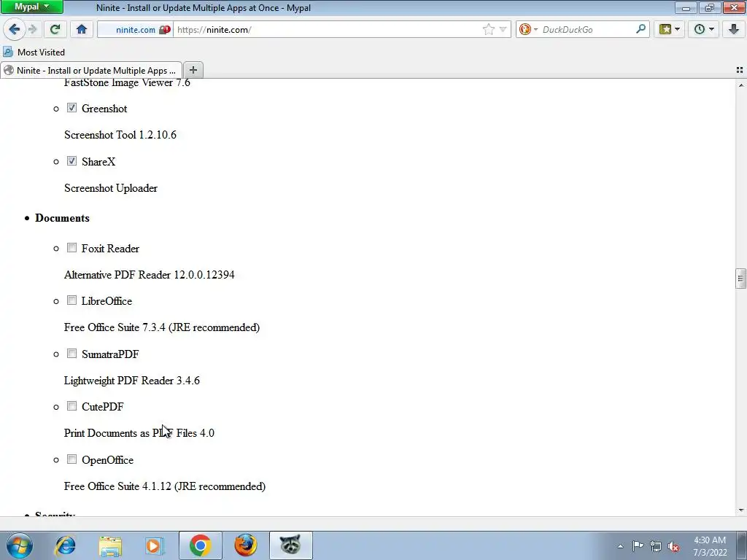Click the CutePDF label
Image resolution: width=747 pixels, height=560 pixels.
tap(102, 407)
